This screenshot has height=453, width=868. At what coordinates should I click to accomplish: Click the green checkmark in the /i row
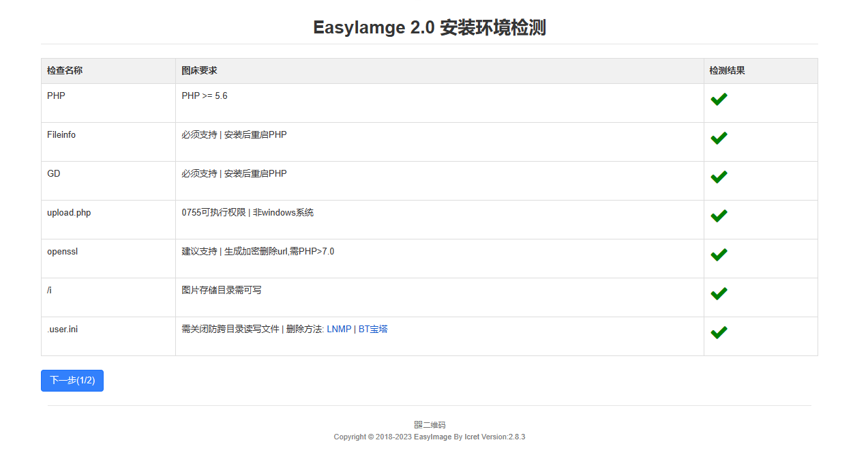click(719, 294)
